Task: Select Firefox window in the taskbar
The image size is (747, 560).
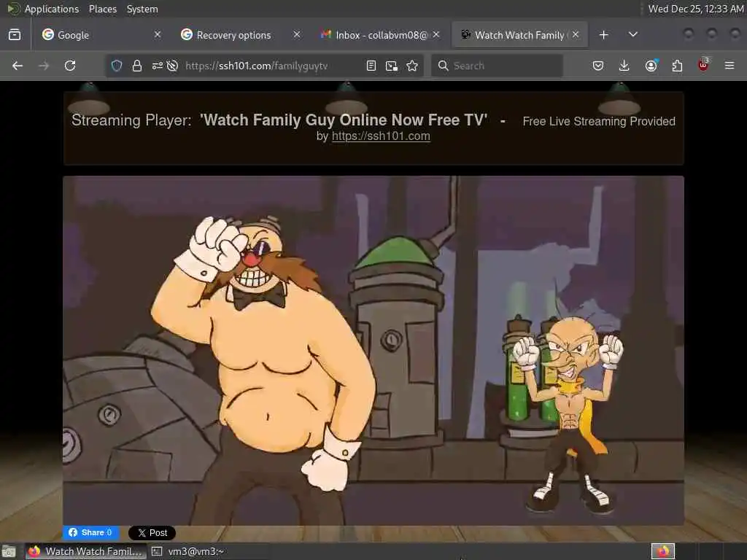Action: (x=86, y=551)
